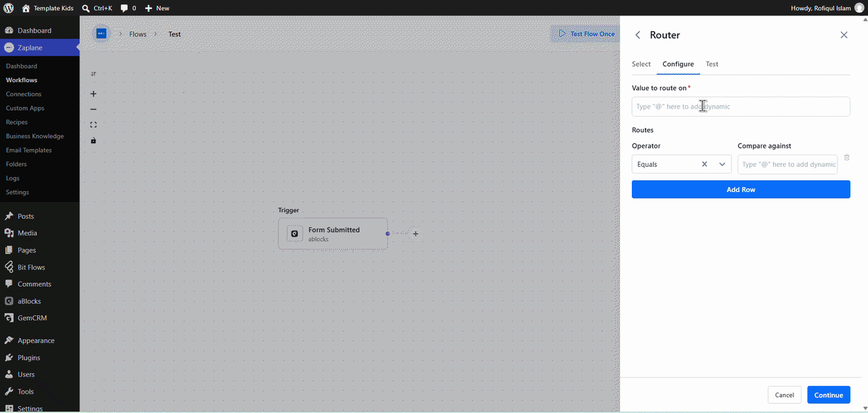Open the Connections page

click(24, 94)
